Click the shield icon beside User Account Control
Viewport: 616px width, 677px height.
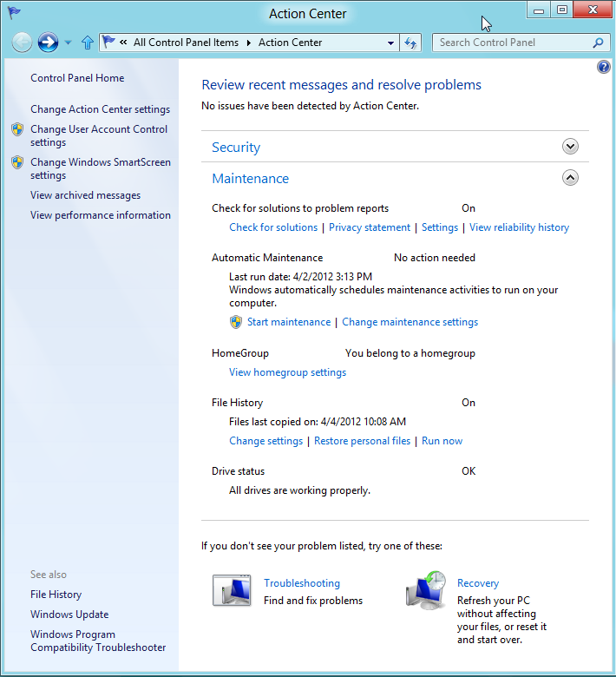click(x=17, y=129)
